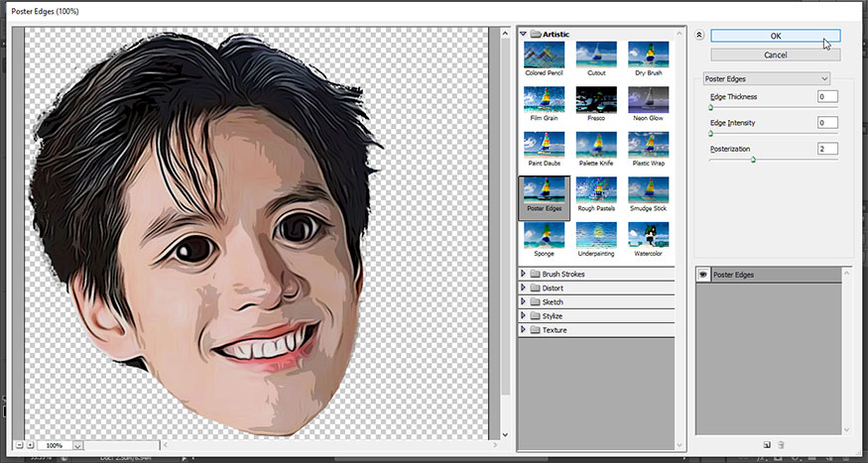Open the zoom percentage dropdown
Viewport: 868px width, 463px height.
tap(78, 446)
